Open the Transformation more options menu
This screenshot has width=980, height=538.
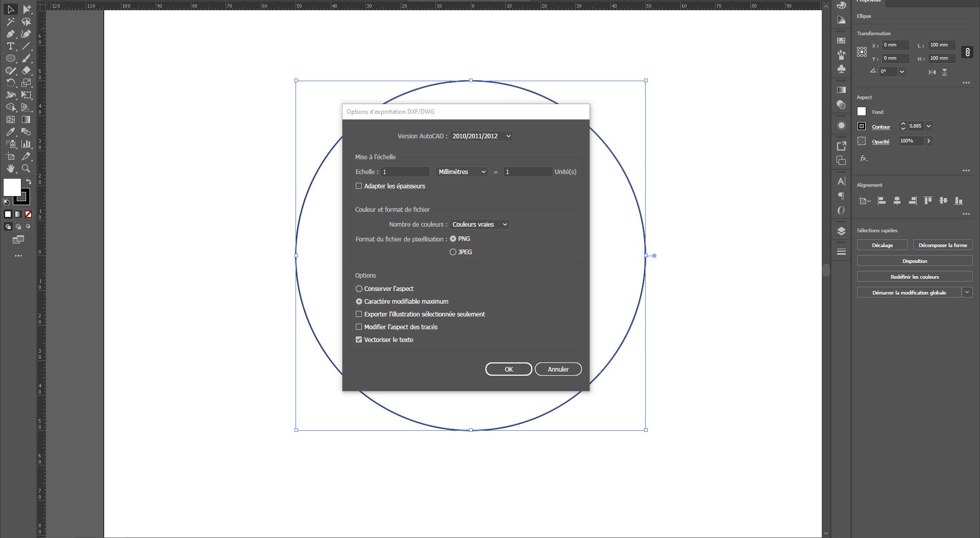[x=966, y=82]
